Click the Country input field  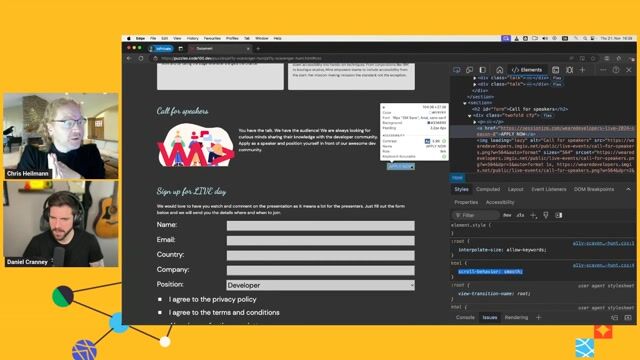coord(320,256)
